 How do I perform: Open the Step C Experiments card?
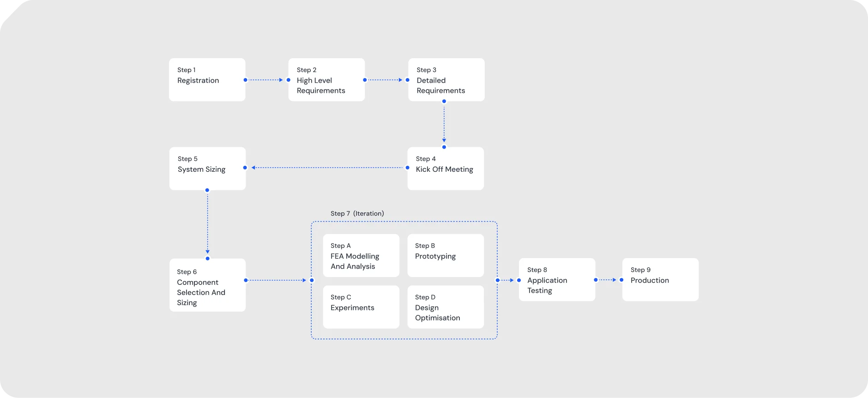(361, 307)
